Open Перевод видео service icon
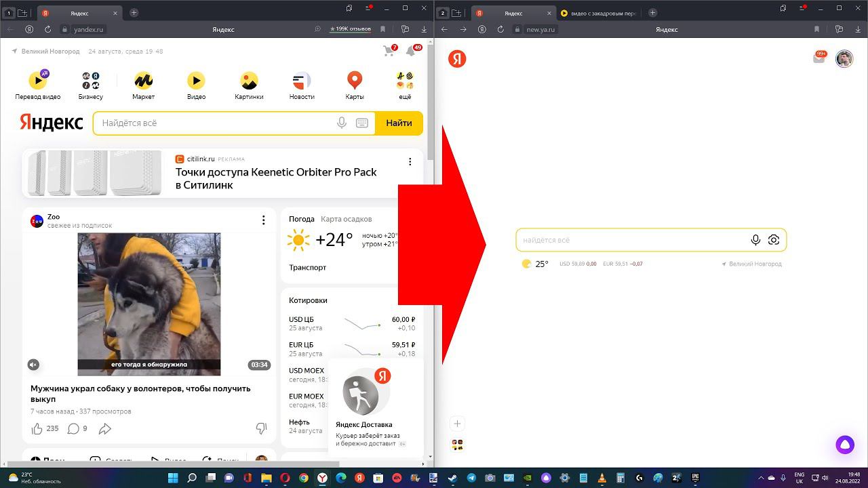868x488 pixels. pos(38,81)
